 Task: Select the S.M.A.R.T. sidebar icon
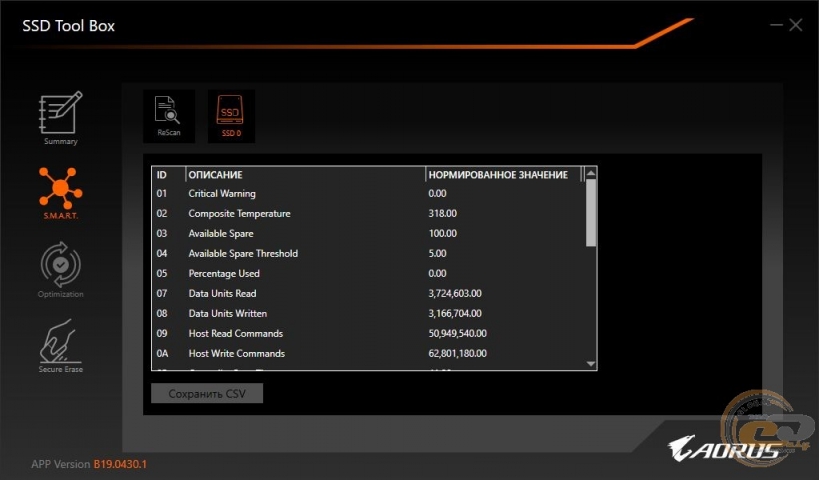point(61,193)
